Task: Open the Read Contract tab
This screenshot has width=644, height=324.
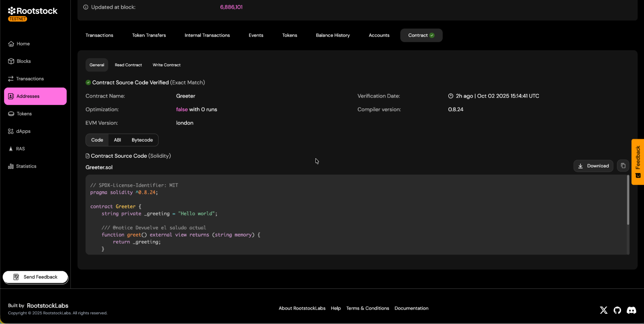Action: (x=128, y=65)
